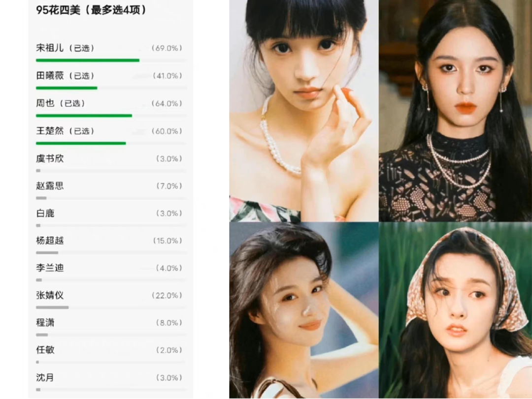Toggle the 田曦薇 poll option
The height and width of the screenshot is (399, 532).
tap(111, 80)
